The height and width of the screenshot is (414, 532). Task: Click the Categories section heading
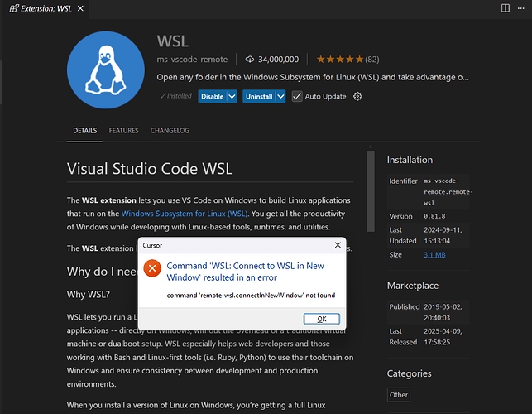(410, 373)
